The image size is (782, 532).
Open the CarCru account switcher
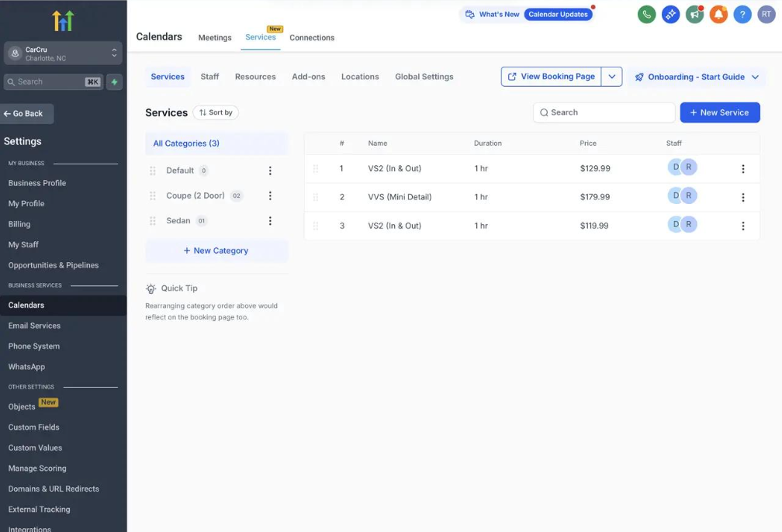point(63,54)
